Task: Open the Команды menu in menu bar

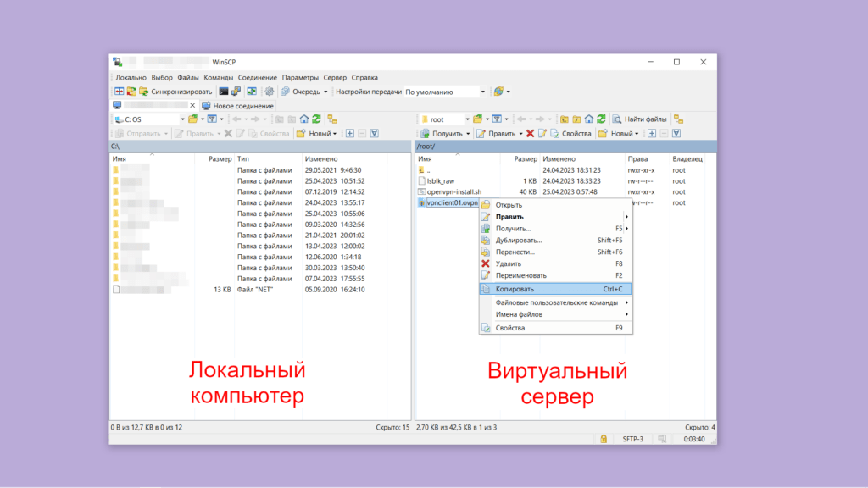Action: [219, 77]
